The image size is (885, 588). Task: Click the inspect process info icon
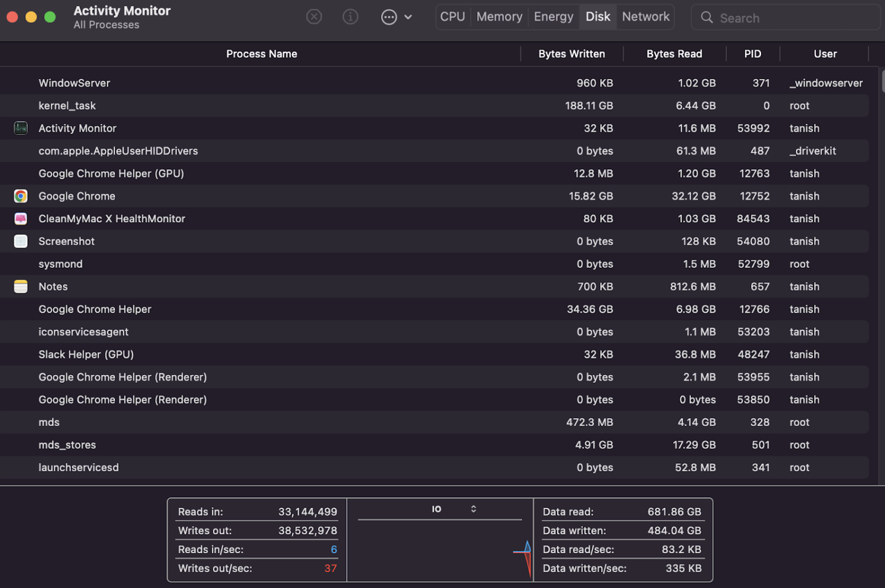coord(350,17)
